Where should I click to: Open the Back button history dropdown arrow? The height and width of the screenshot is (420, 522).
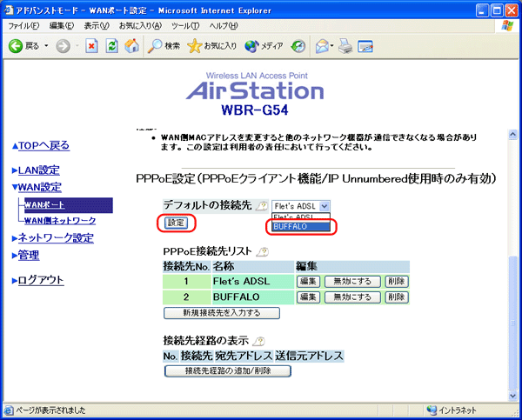coord(46,45)
